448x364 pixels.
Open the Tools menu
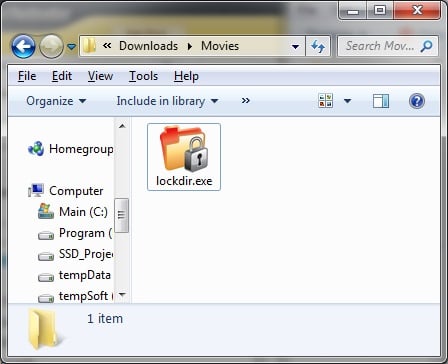point(143,76)
